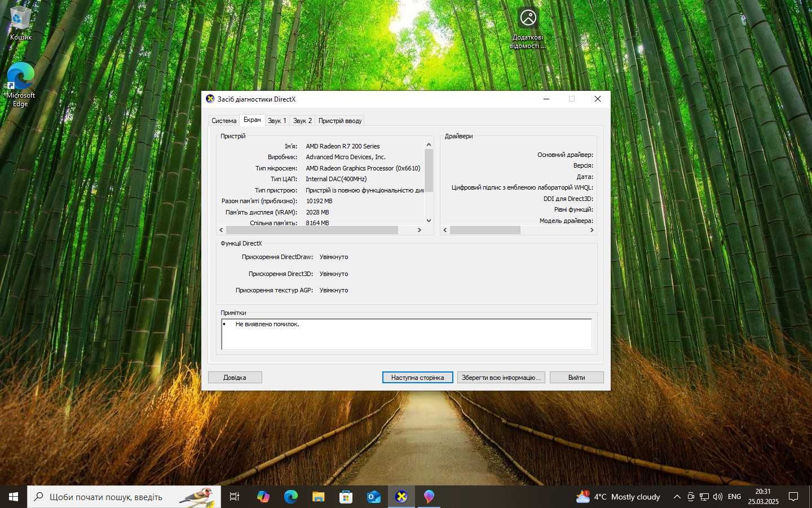This screenshot has width=812, height=508.
Task: Open the clock showing 20:31
Action: coord(763,497)
